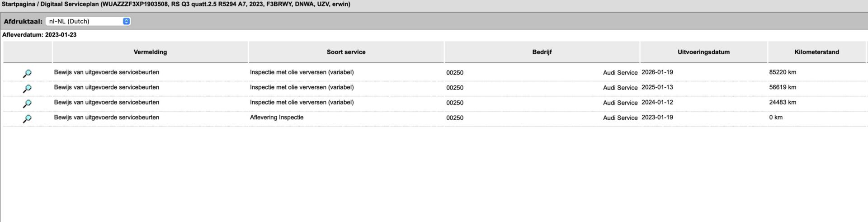This screenshot has width=868, height=222.
Task: Click Audi Service in the 24483 km row
Action: pos(620,103)
